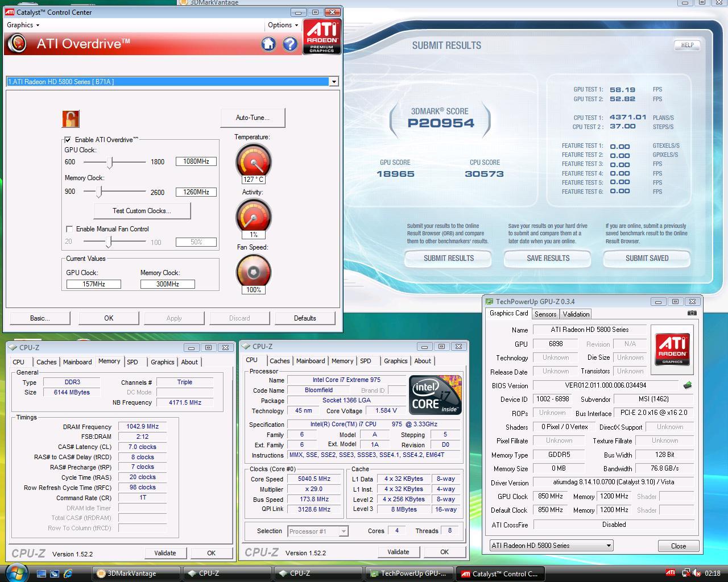Click the Memory Clock 1260MHz field
The width and height of the screenshot is (728, 582).
coord(196,192)
